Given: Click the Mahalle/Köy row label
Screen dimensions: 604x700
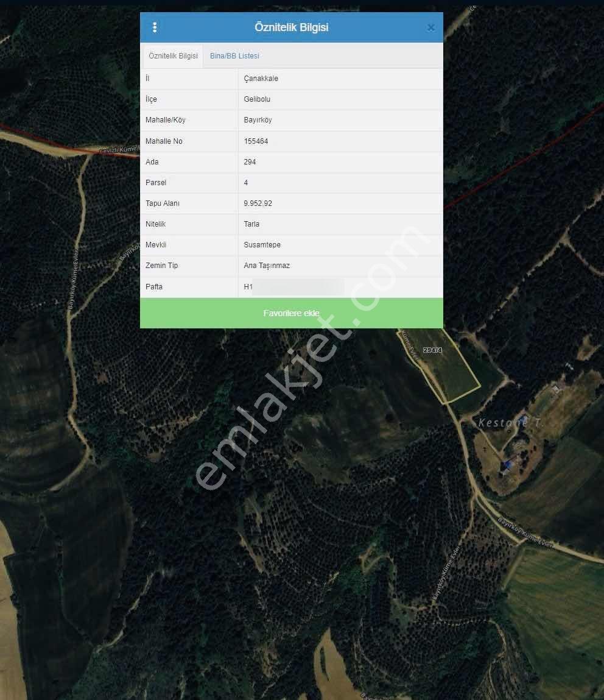Looking at the screenshot, I should tap(165, 120).
